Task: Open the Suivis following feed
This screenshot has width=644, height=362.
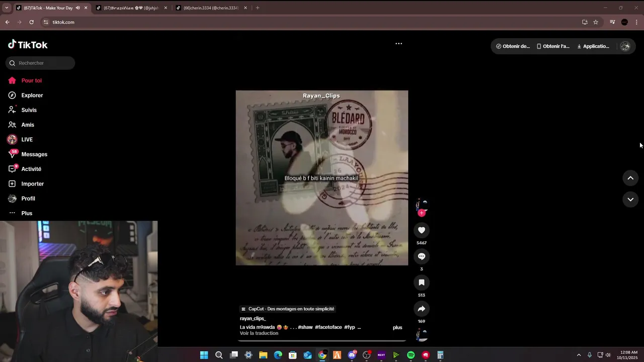Action: (x=29, y=110)
